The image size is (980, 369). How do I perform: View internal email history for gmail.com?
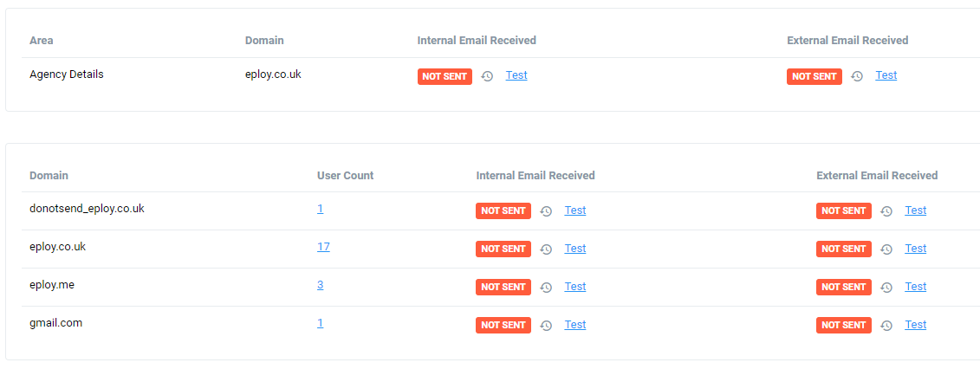[x=546, y=326]
